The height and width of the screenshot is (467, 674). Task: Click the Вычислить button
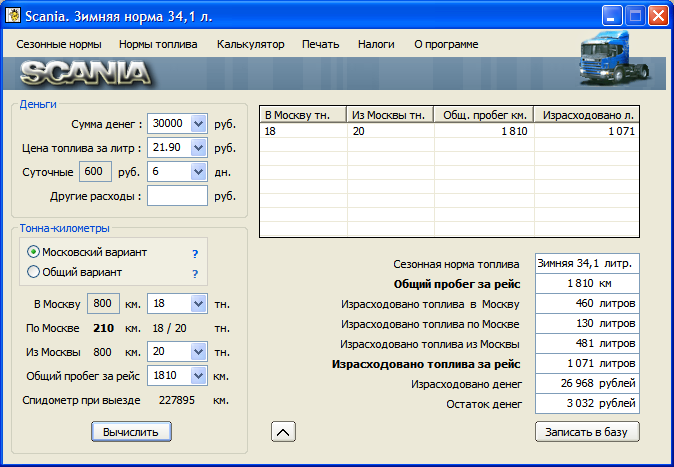[131, 432]
